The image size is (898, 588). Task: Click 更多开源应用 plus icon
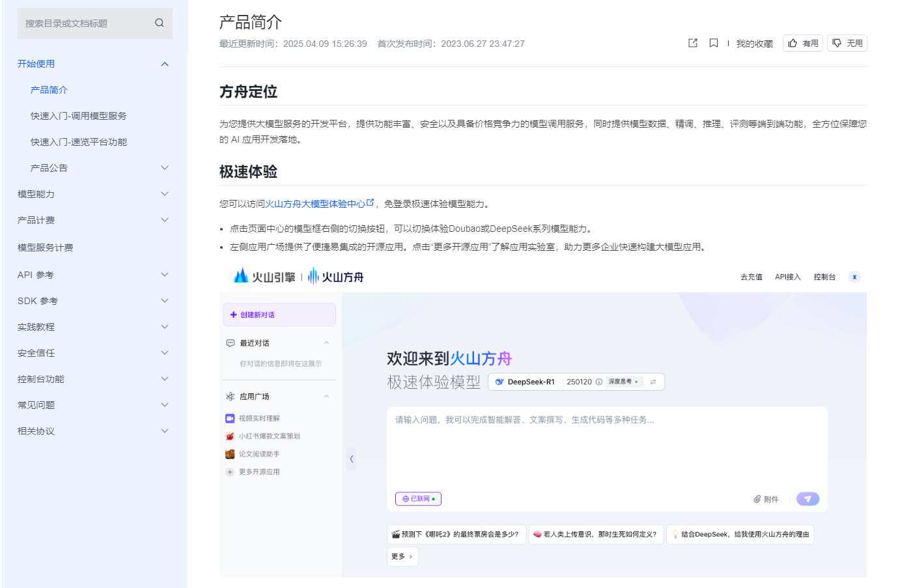(229, 472)
